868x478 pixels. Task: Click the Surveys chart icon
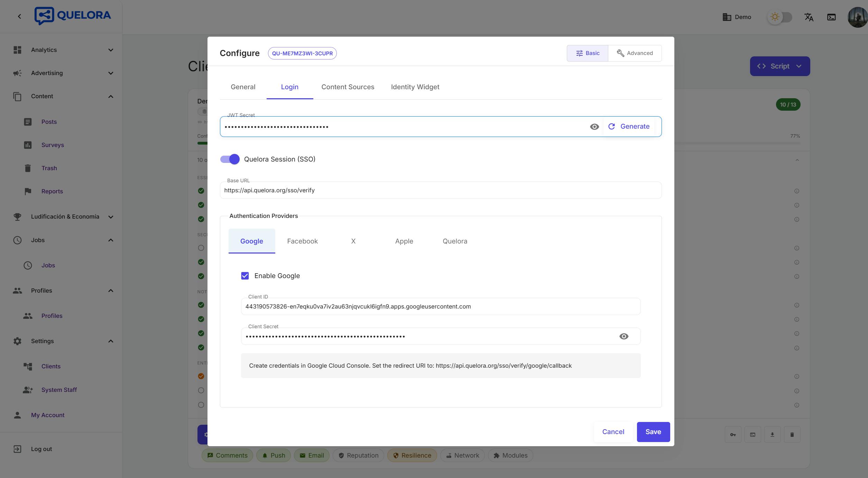tap(28, 145)
